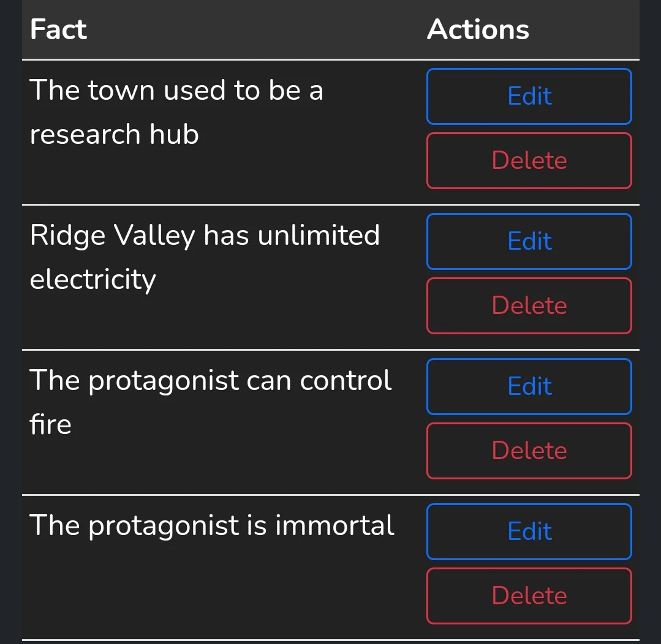Edit the unlimited electricity fact
The height and width of the screenshot is (644, 661).
[529, 241]
